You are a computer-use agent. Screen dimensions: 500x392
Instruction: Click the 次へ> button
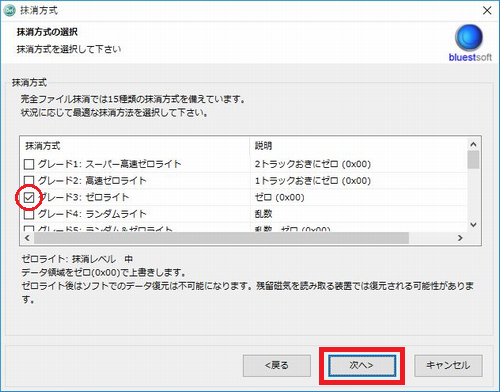(x=362, y=365)
